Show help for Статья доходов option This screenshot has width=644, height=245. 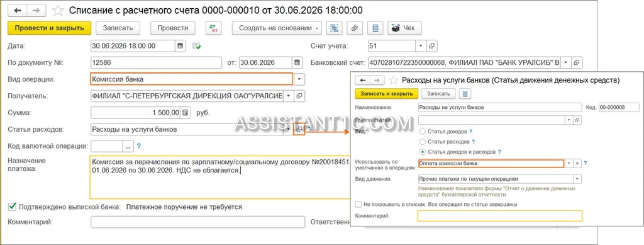tap(470, 132)
